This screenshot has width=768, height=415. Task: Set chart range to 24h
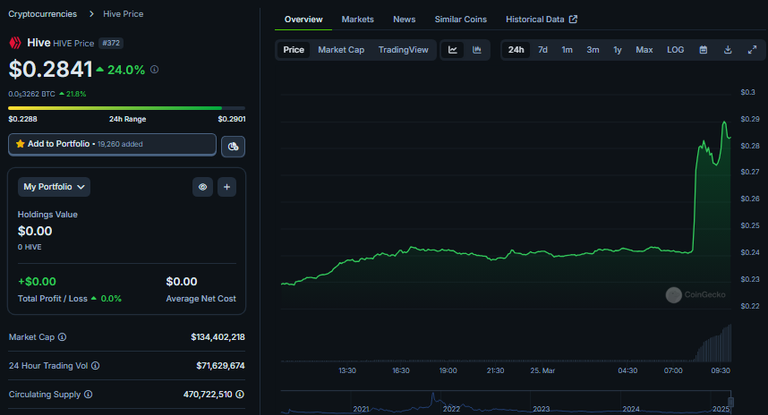pos(516,50)
